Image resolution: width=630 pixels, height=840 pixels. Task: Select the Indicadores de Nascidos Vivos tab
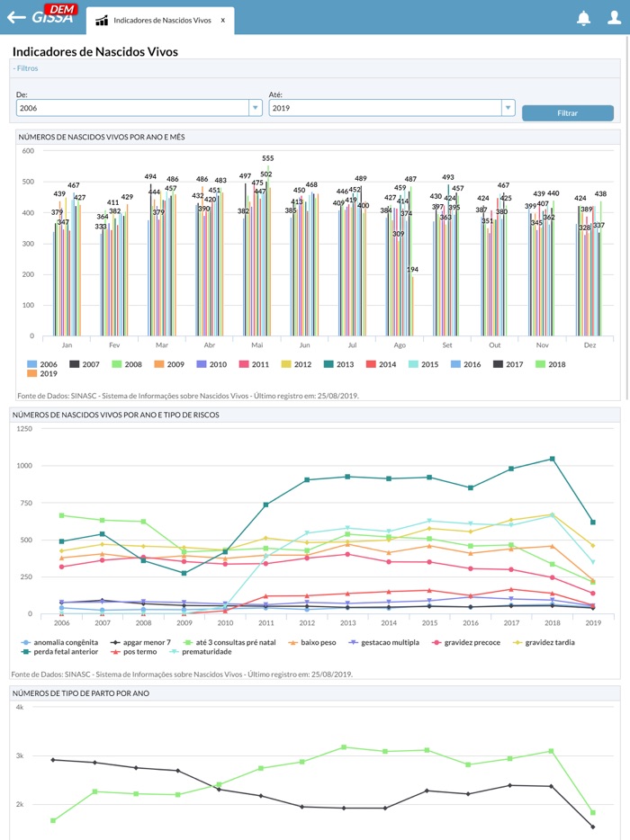[162, 20]
